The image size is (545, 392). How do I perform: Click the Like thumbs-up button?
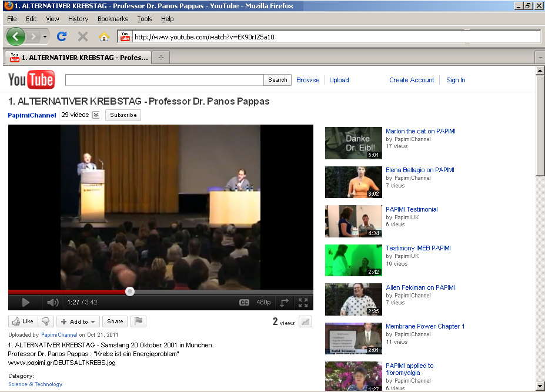23,321
